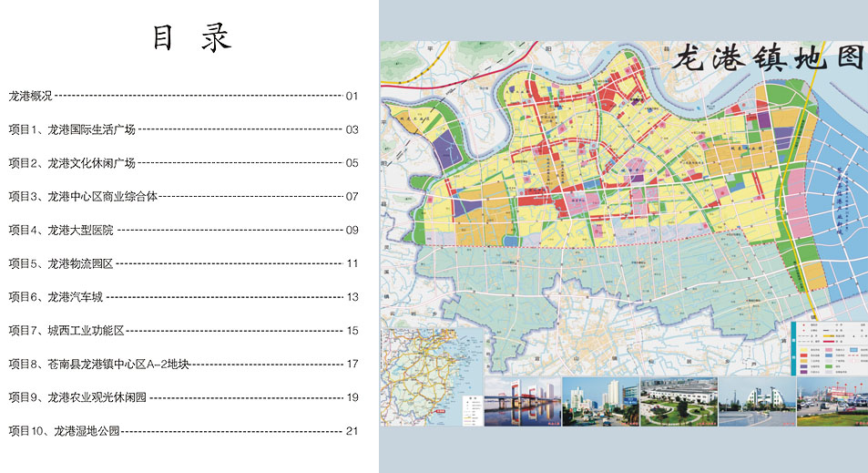This screenshot has width=868, height=473.
Task: Click 项目5、龙港物流园区 entry
Action: pos(61,263)
